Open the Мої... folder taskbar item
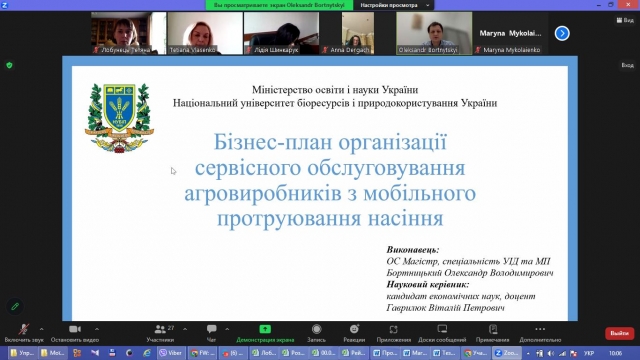The image size is (640, 360). (53, 353)
